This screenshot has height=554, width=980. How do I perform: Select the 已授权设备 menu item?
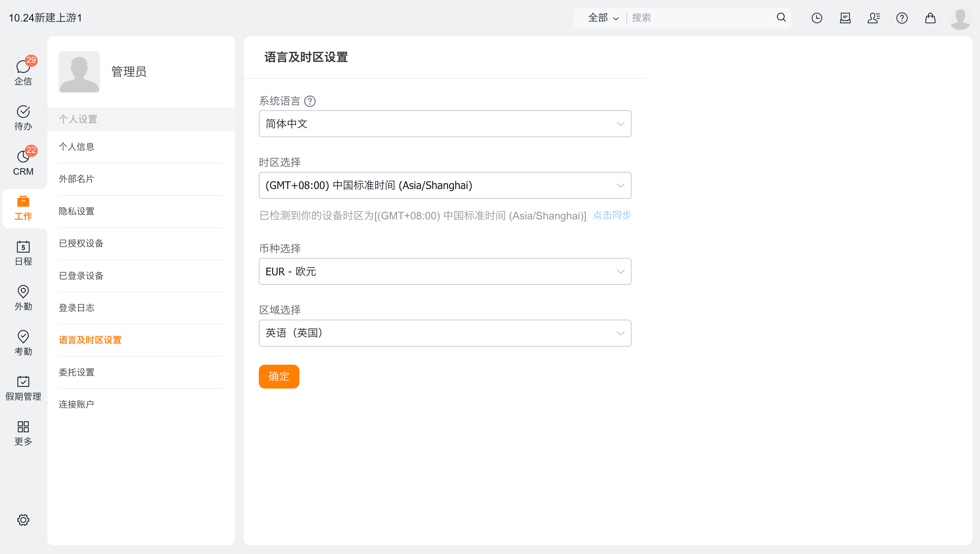tap(81, 243)
